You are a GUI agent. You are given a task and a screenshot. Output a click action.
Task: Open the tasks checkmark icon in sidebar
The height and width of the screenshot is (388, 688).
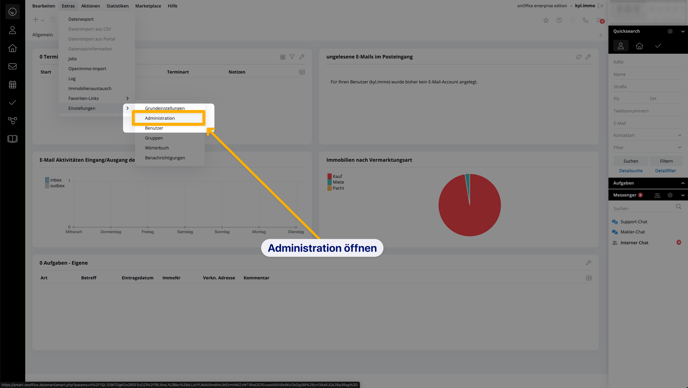pos(12,102)
